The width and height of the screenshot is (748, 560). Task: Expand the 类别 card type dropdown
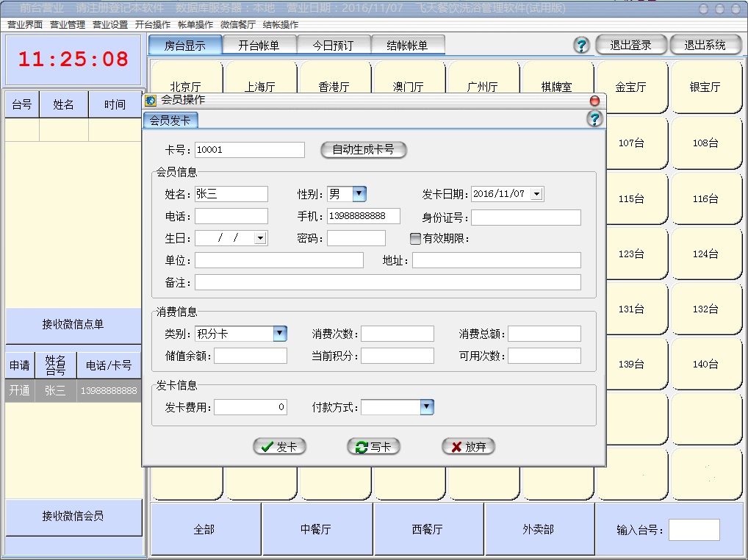coord(279,334)
